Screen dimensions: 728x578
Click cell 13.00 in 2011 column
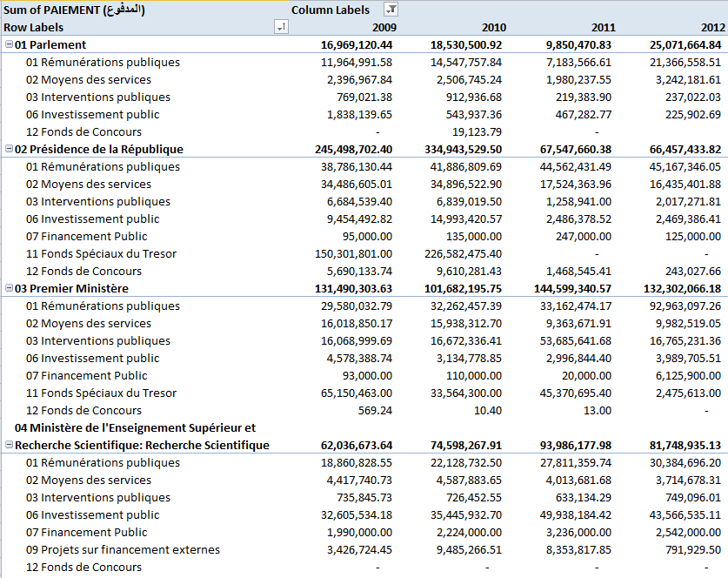click(x=598, y=411)
